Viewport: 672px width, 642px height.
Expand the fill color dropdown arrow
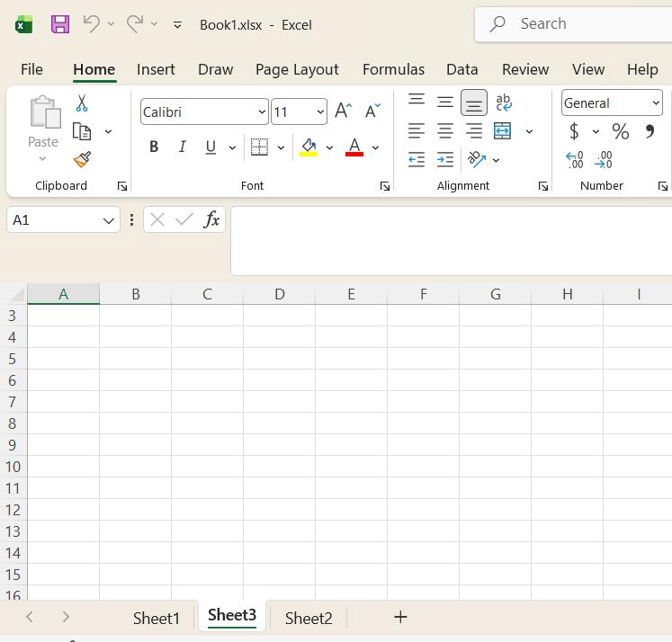tap(329, 147)
